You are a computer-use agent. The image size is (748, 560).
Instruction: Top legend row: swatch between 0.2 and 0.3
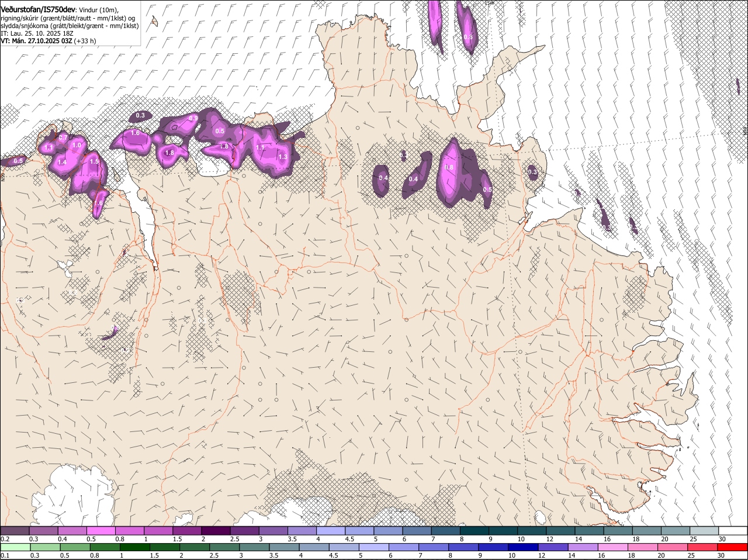(15, 530)
